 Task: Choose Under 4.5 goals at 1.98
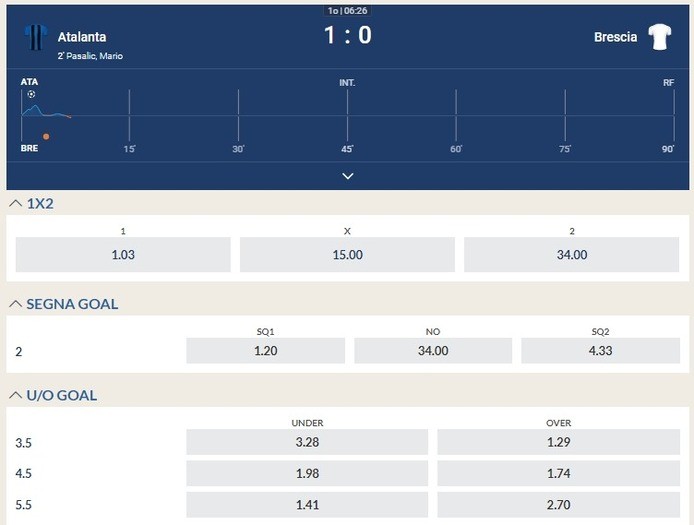307,473
